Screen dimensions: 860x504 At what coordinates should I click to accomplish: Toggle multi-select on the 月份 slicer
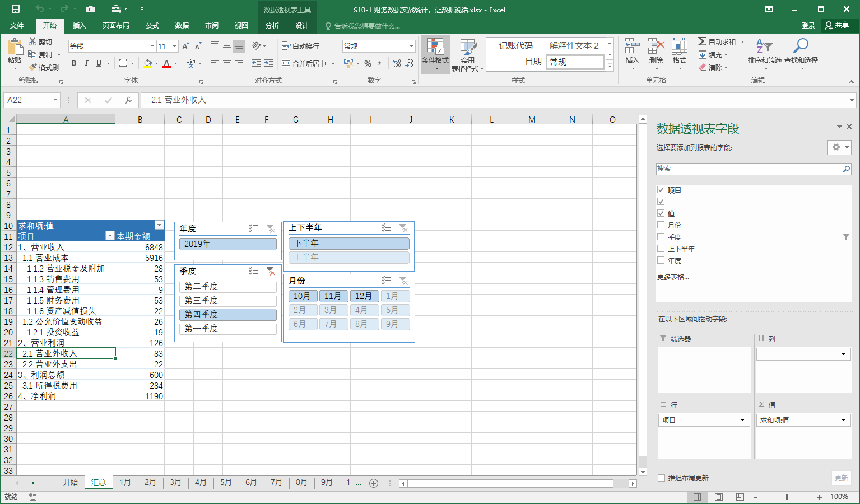(386, 281)
